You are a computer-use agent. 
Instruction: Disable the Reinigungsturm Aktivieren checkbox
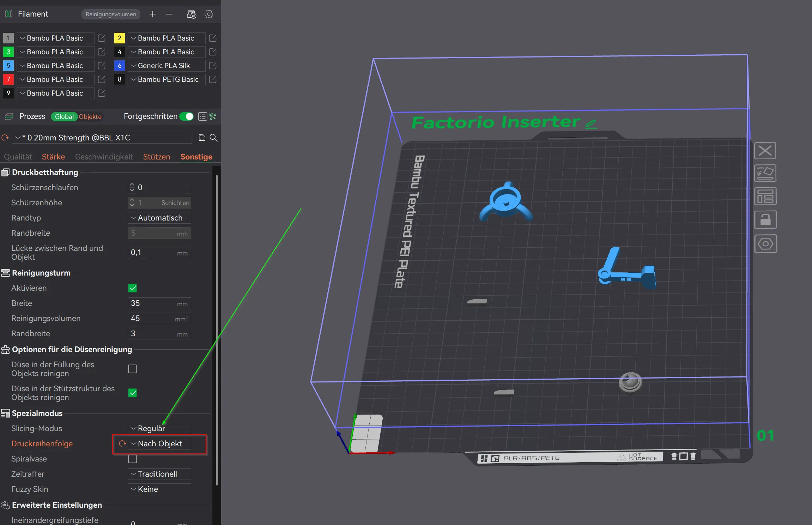[133, 288]
